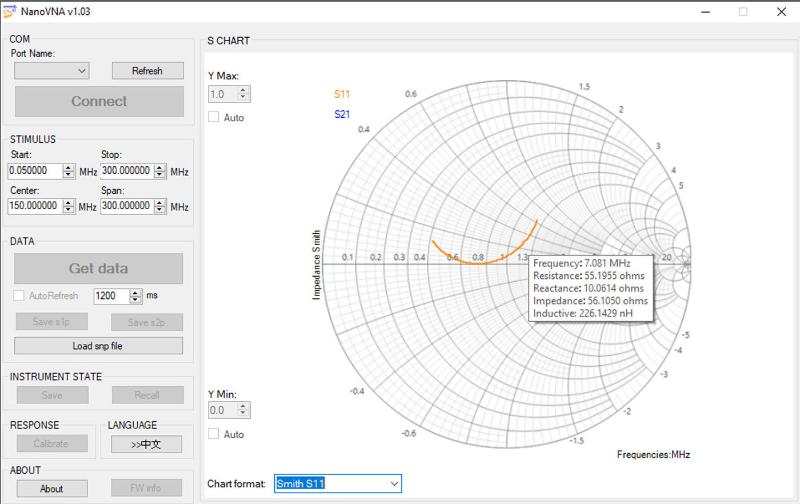Click the orange S11 trace on Smith chart
This screenshot has height=504, width=800.
(x=480, y=262)
